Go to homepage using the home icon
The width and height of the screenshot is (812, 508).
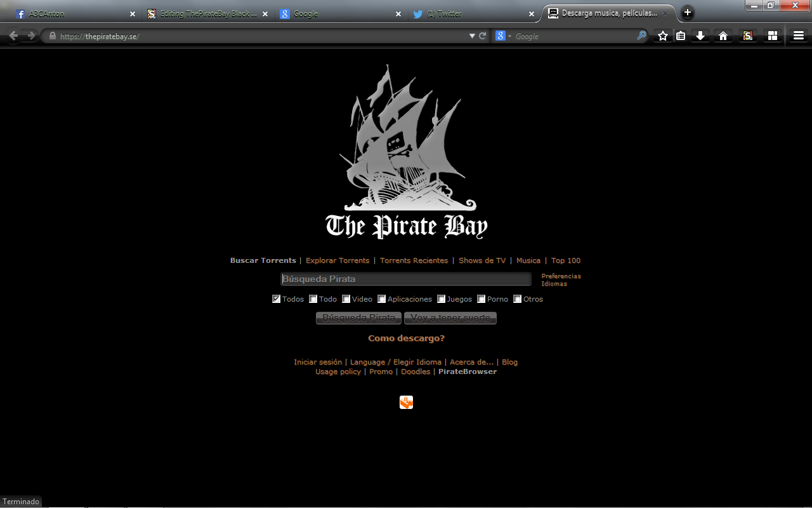tap(723, 36)
